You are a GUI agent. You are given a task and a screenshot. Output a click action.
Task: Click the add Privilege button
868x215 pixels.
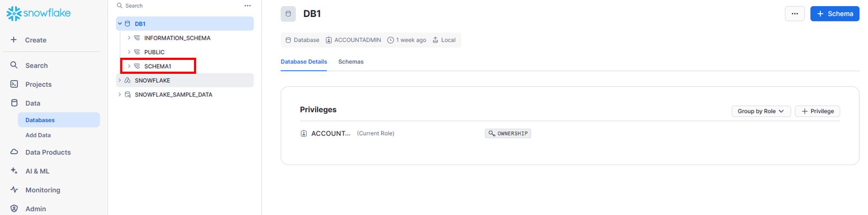click(x=817, y=111)
